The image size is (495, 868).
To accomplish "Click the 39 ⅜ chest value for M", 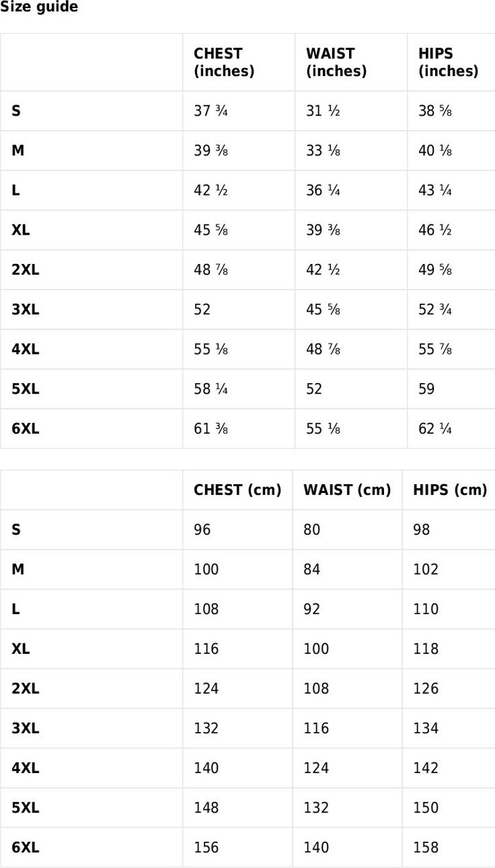I will 211,151.
